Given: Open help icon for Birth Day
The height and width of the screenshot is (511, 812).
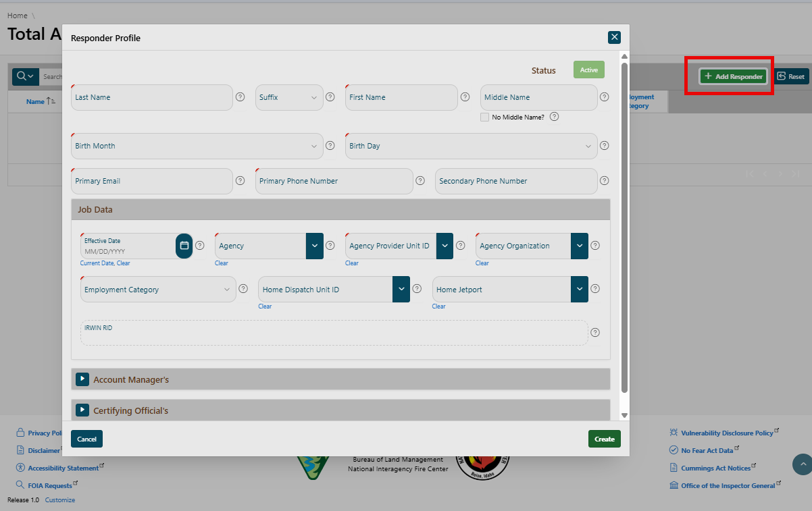Looking at the screenshot, I should point(605,146).
